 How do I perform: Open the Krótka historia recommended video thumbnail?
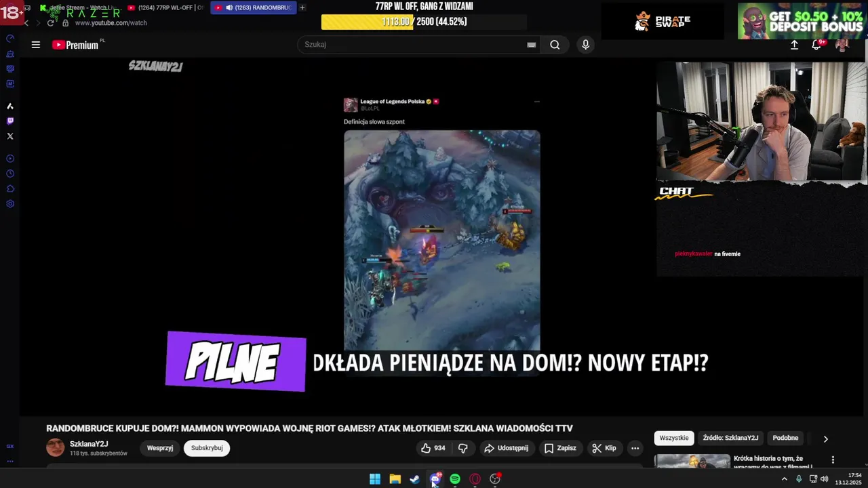[x=692, y=461]
